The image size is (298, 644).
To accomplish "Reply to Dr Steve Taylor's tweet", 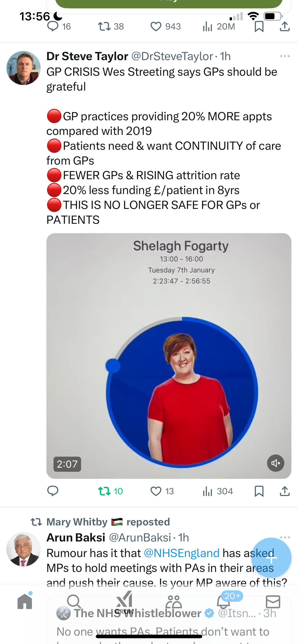I will pos(53,491).
